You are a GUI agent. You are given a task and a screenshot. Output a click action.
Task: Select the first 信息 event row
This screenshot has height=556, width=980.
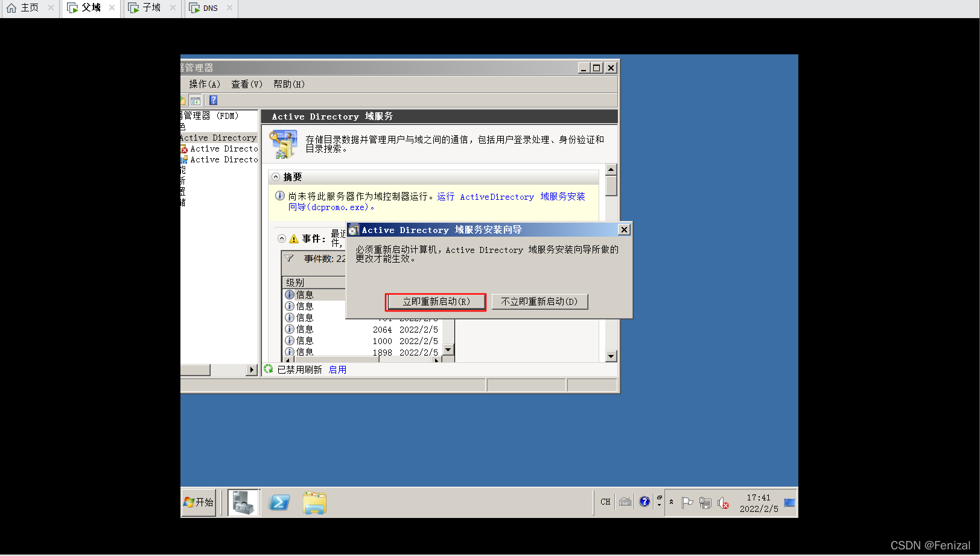[x=314, y=295]
